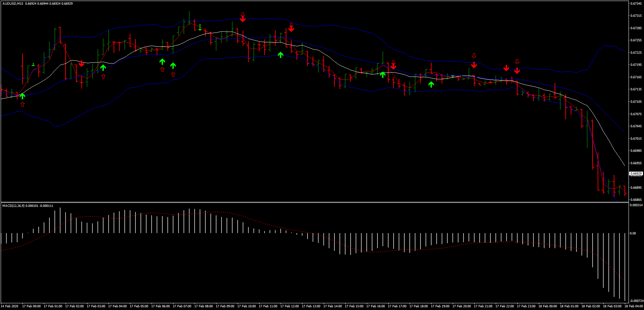The image size is (644, 310).
Task: Click the AUDUSD,M15 chart title label
Action: click(x=13, y=4)
